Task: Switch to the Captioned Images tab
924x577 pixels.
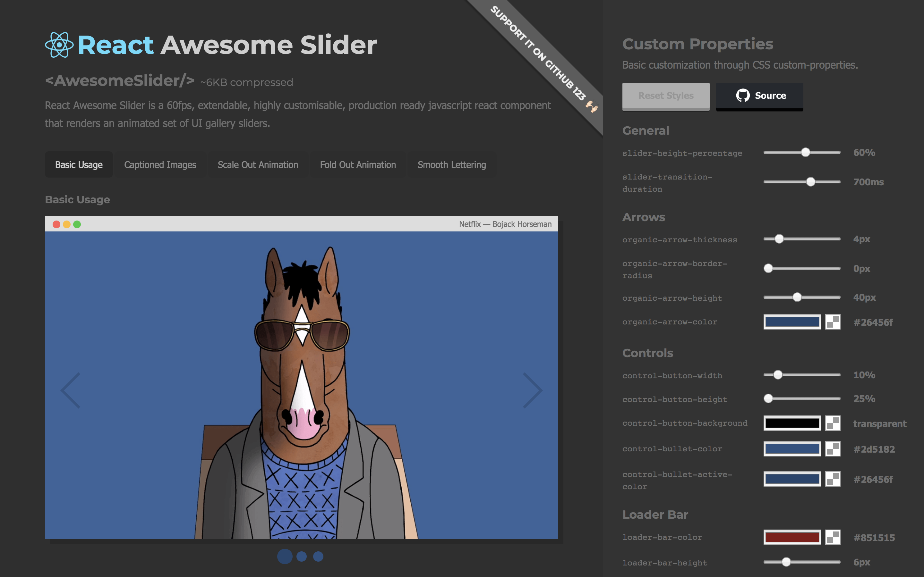Action: (x=160, y=165)
